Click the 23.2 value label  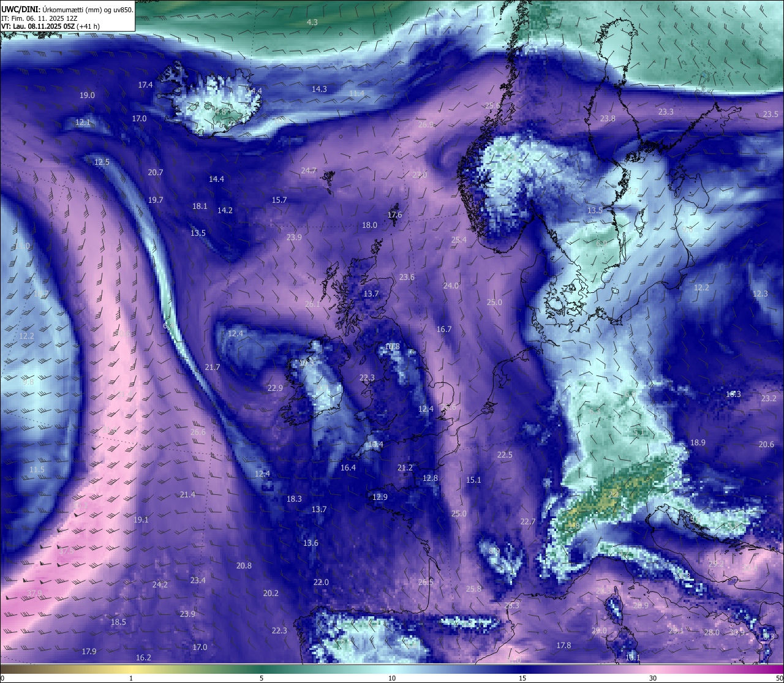point(769,399)
